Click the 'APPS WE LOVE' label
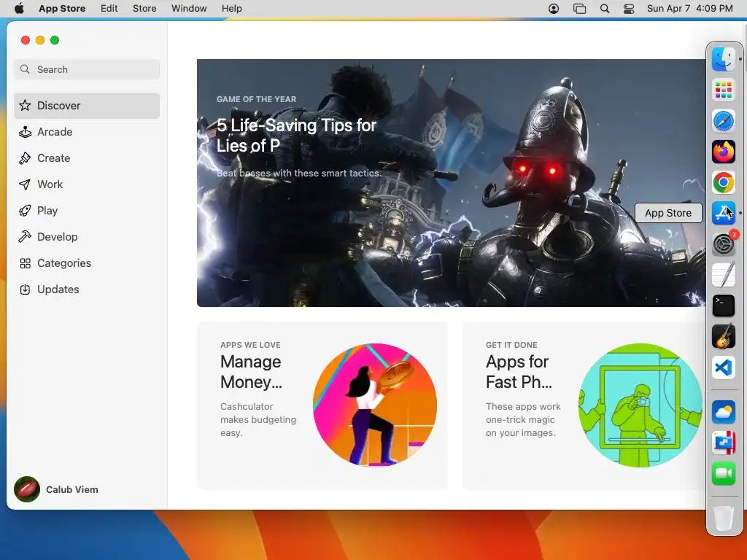 point(250,345)
